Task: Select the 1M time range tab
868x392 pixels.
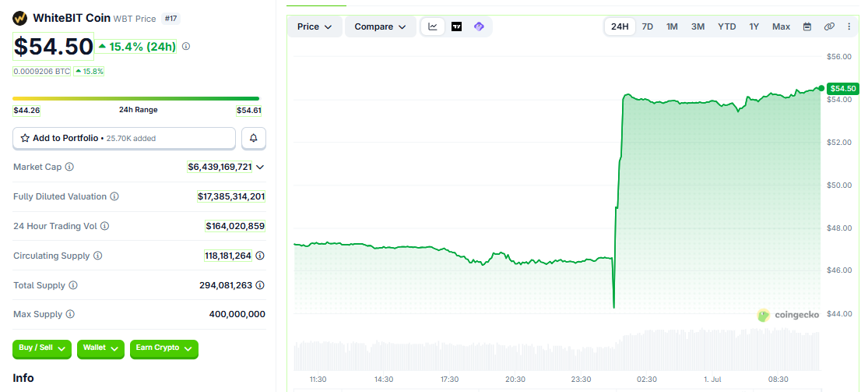Action: point(672,26)
